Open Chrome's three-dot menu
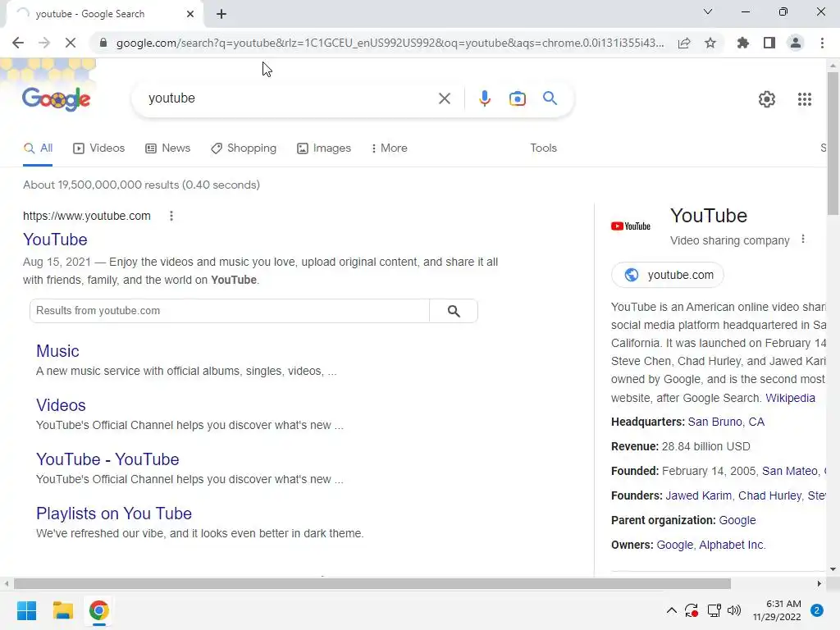 [x=822, y=43]
